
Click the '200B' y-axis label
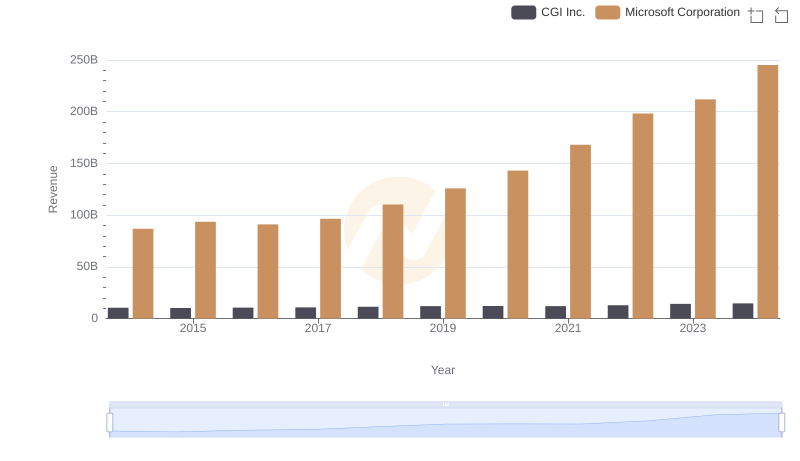coord(84,111)
